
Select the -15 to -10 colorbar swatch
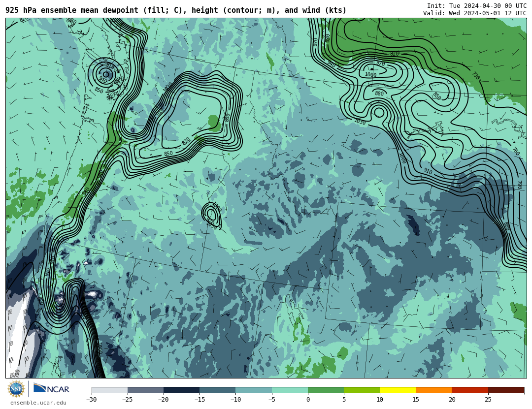point(218,390)
